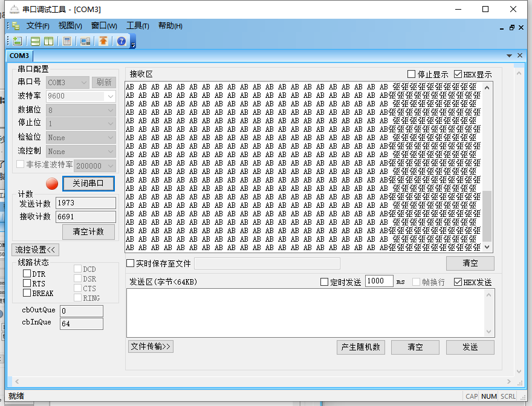
Task: Click the computer monitor toolbar icon
Action: 85,41
